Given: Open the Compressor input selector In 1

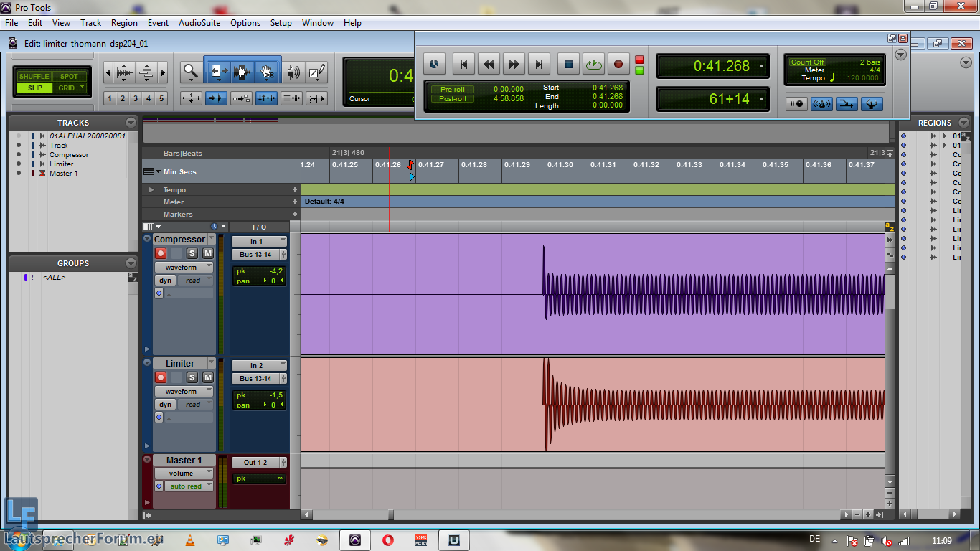Looking at the screenshot, I should [258, 242].
